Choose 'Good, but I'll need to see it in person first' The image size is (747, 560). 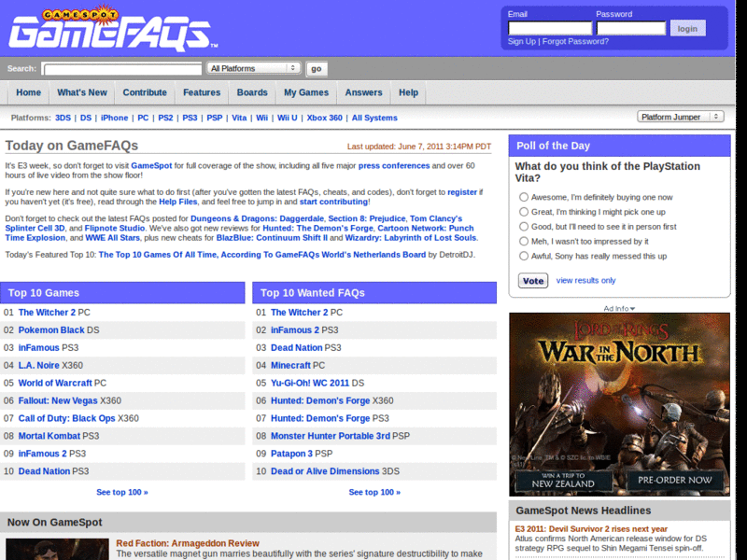524,227
